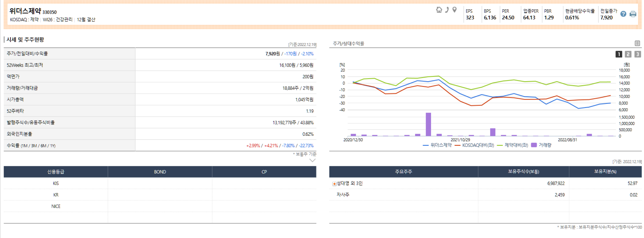
Task: Click the 수익률 1M value +2.99%
Action: [253, 146]
